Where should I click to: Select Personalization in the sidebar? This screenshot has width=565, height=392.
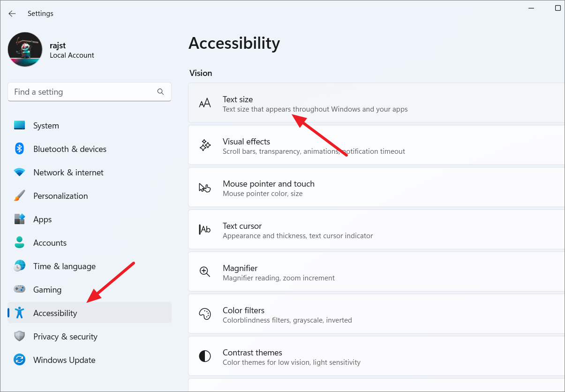click(x=60, y=196)
